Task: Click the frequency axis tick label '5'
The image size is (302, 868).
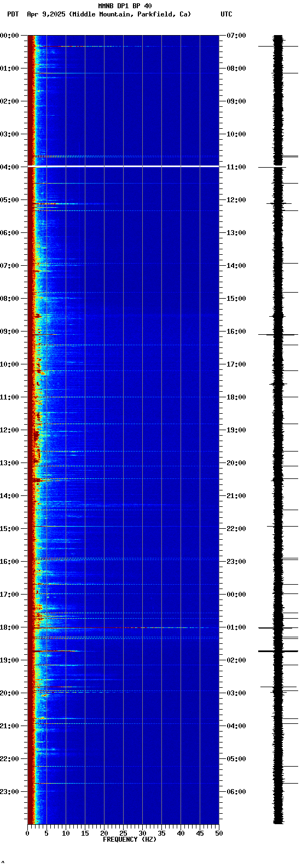Action: [47, 833]
